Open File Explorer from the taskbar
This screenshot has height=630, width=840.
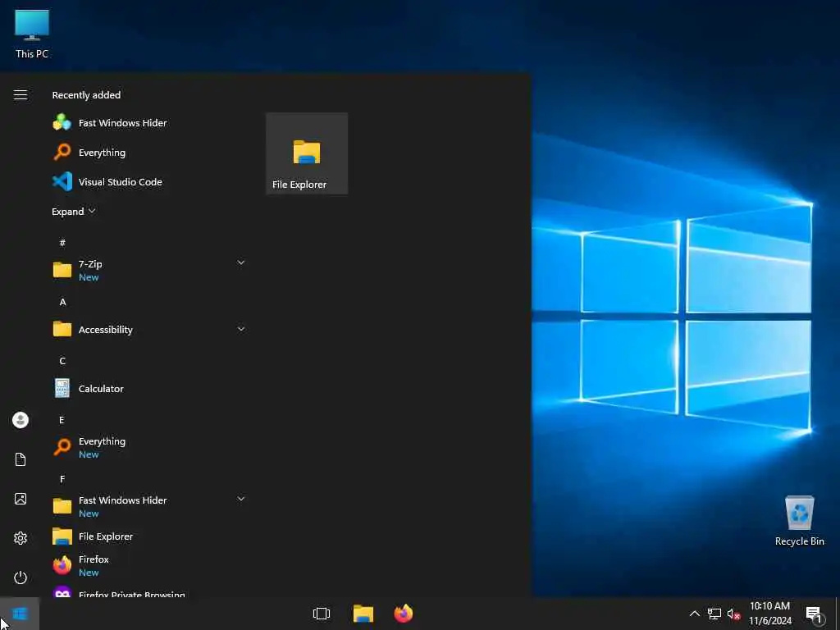click(x=363, y=614)
